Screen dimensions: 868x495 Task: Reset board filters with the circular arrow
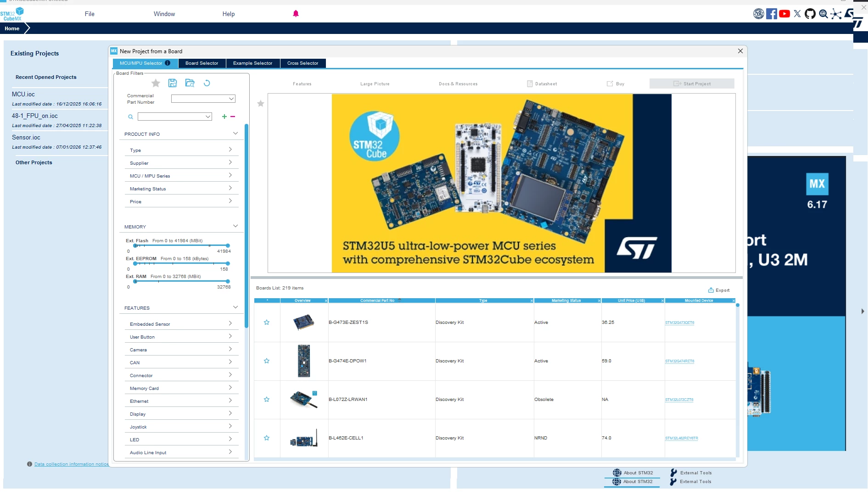click(207, 83)
